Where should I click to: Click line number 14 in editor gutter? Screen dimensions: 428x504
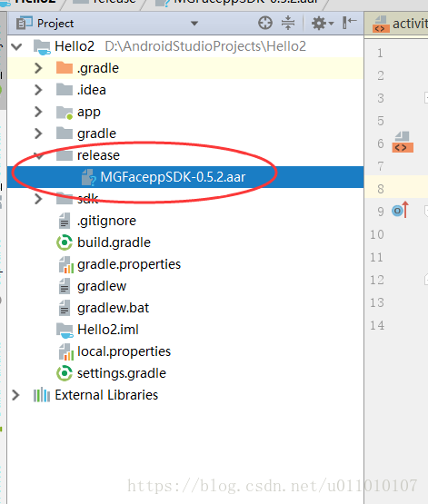377,325
